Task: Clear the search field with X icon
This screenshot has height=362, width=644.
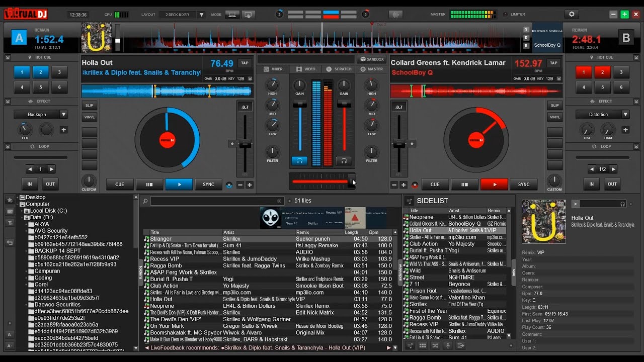Action: click(x=279, y=201)
